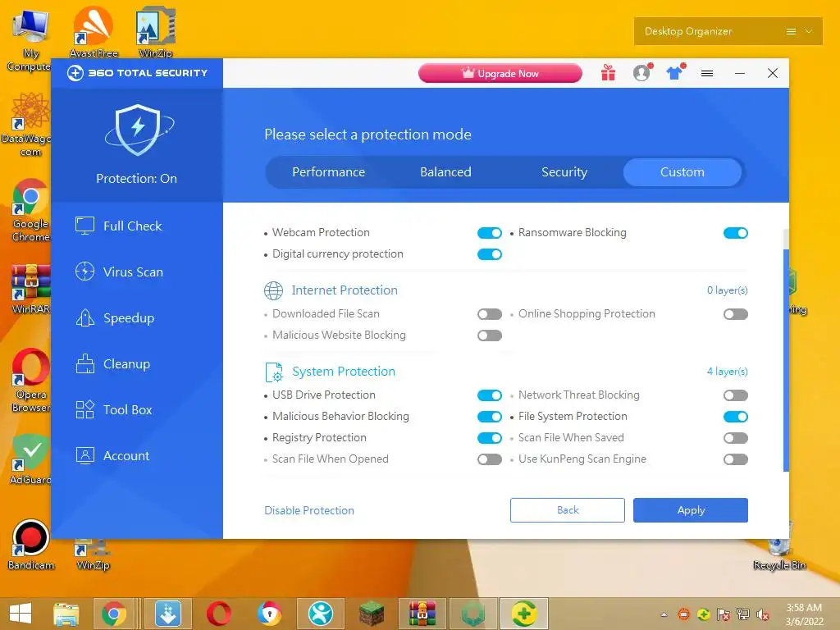Open Account in sidebar
The width and height of the screenshot is (840, 630).
[x=137, y=456]
